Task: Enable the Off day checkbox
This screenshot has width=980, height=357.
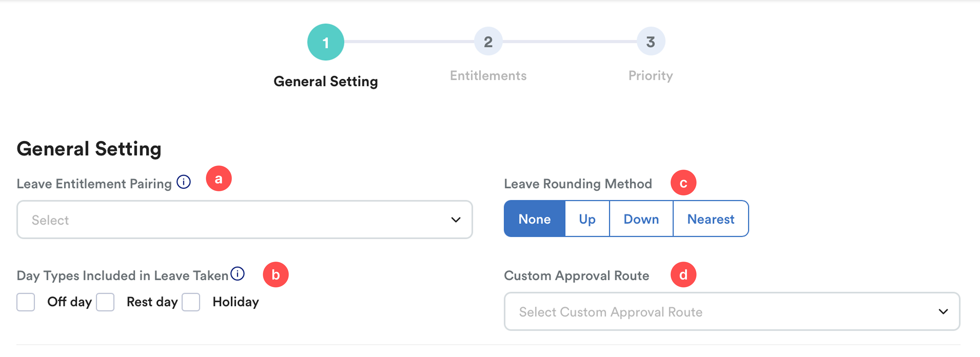Action: (x=26, y=302)
